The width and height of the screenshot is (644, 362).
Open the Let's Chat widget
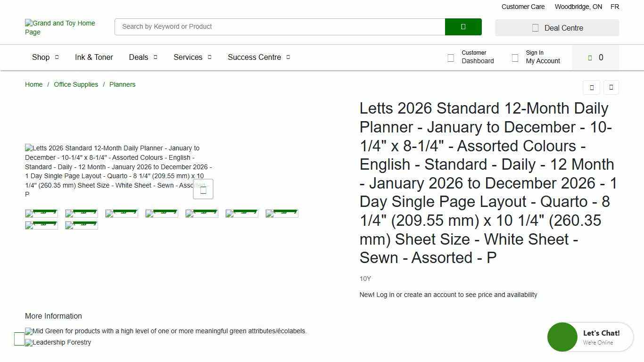pos(590,337)
